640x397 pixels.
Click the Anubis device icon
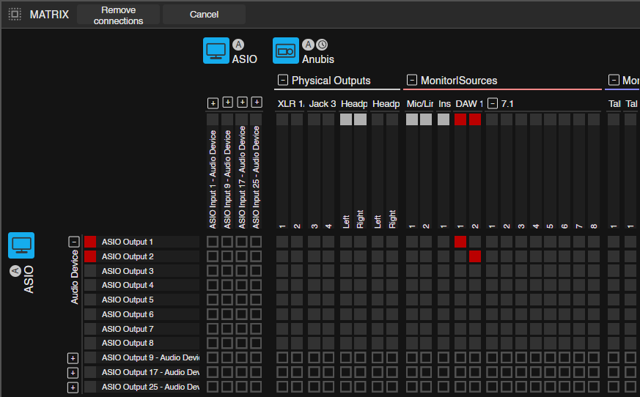pos(286,51)
